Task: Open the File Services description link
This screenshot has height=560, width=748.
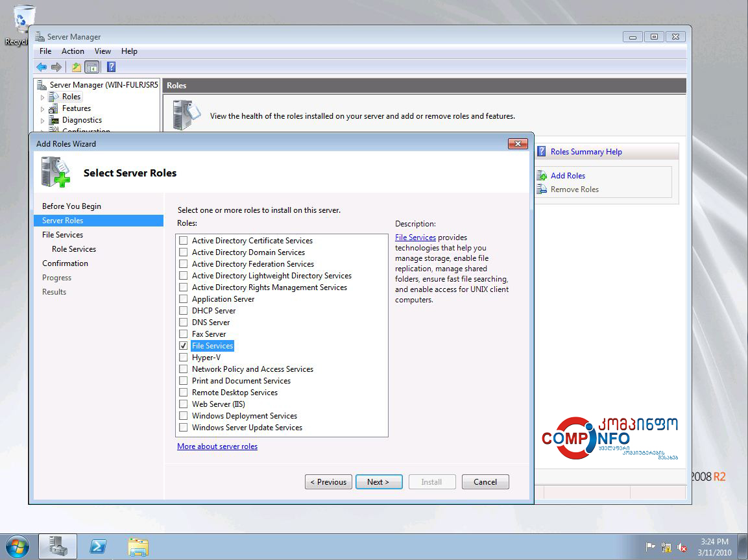Action: pyautogui.click(x=415, y=237)
